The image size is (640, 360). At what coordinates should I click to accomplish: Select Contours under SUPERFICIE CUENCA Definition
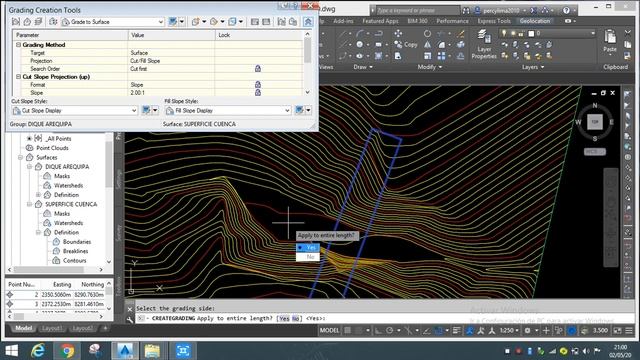point(74,260)
